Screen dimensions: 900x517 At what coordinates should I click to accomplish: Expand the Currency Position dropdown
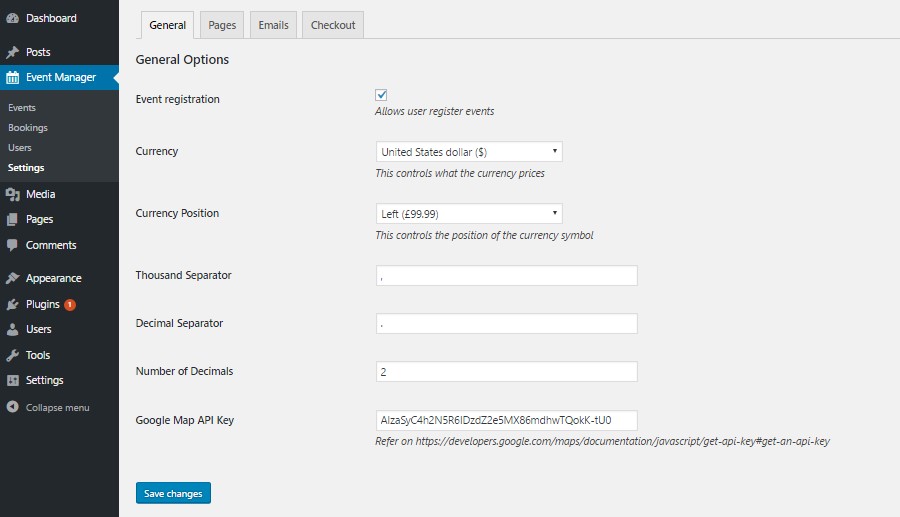(468, 214)
